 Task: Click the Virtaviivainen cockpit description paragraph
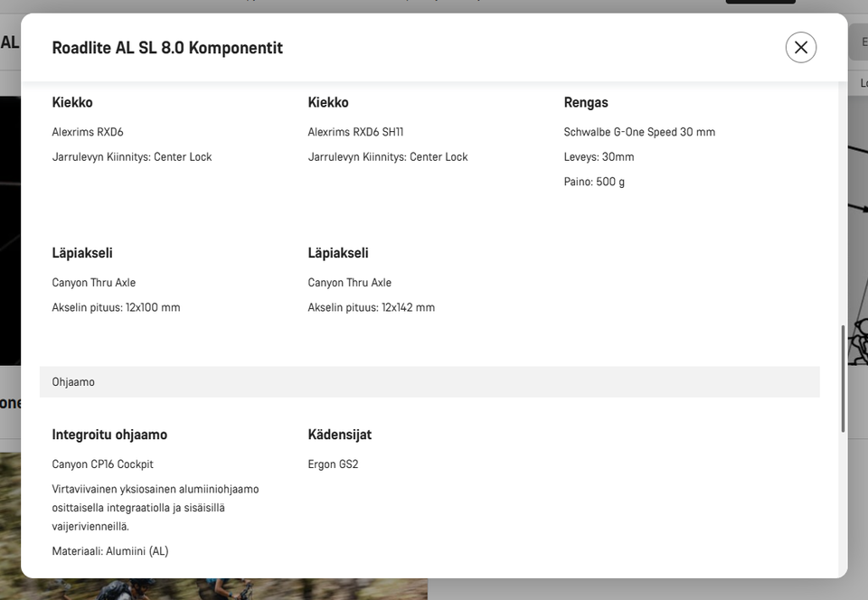(x=156, y=507)
